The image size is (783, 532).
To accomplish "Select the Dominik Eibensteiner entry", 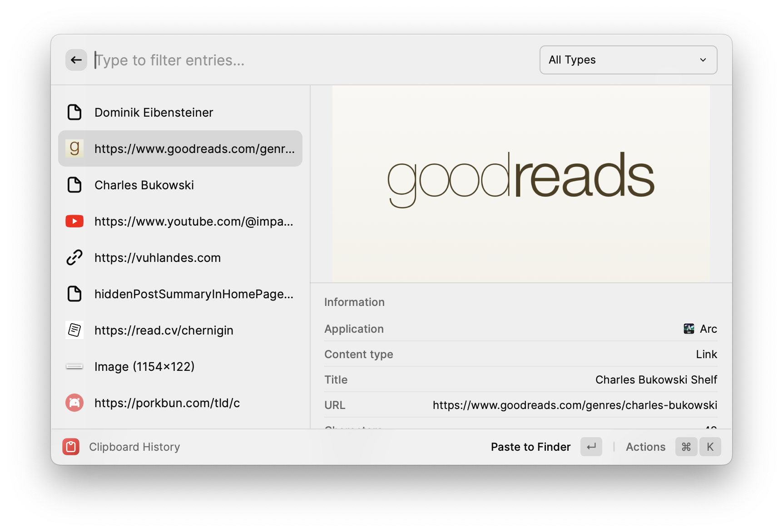I will click(x=180, y=112).
